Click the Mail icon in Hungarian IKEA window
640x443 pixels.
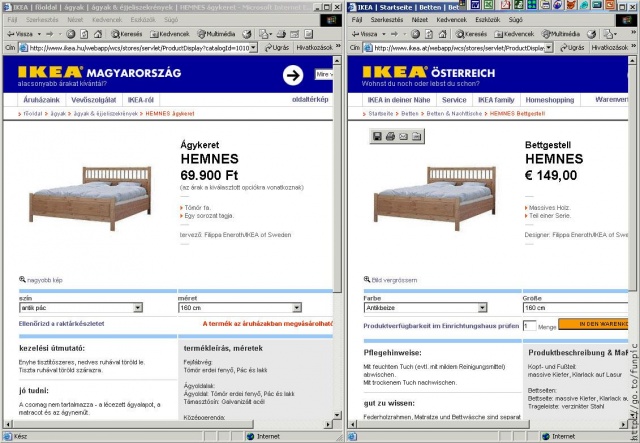(x=265, y=34)
